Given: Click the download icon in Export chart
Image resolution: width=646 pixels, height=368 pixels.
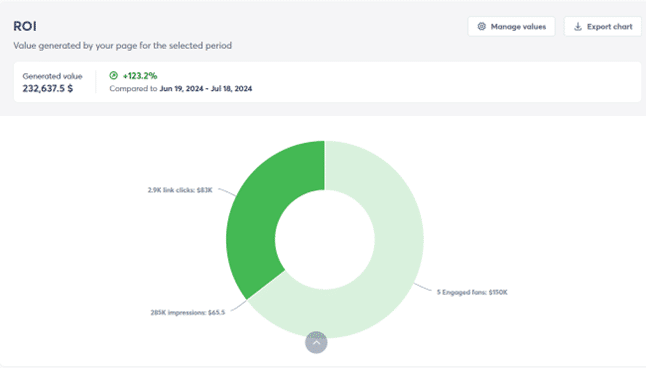Looking at the screenshot, I should [578, 27].
